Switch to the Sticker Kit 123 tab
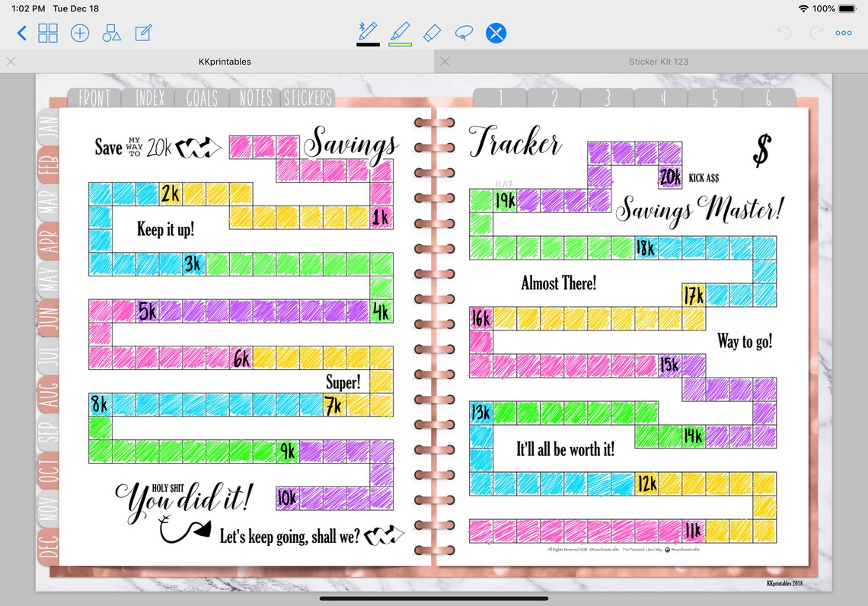 658,62
